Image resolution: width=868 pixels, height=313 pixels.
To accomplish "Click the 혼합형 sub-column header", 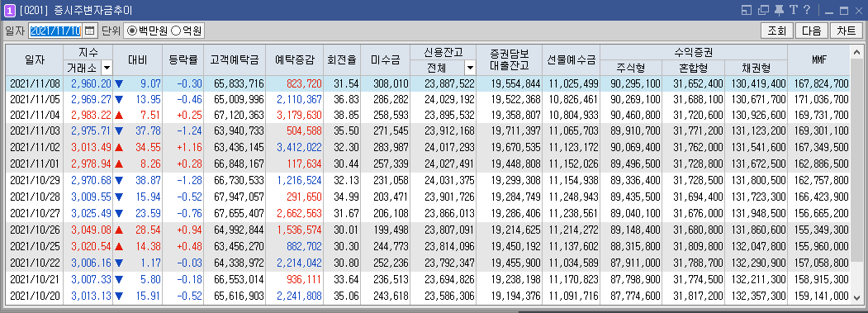I will [x=693, y=69].
